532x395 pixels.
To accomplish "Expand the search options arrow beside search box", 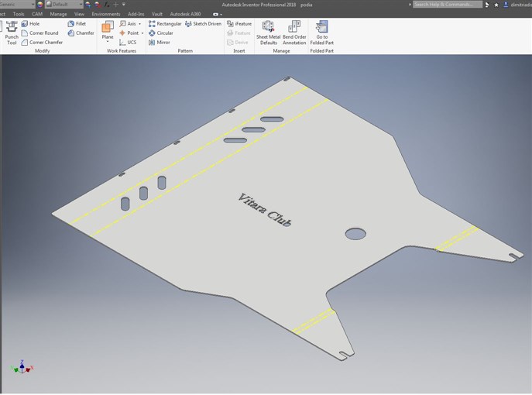I will [x=410, y=5].
